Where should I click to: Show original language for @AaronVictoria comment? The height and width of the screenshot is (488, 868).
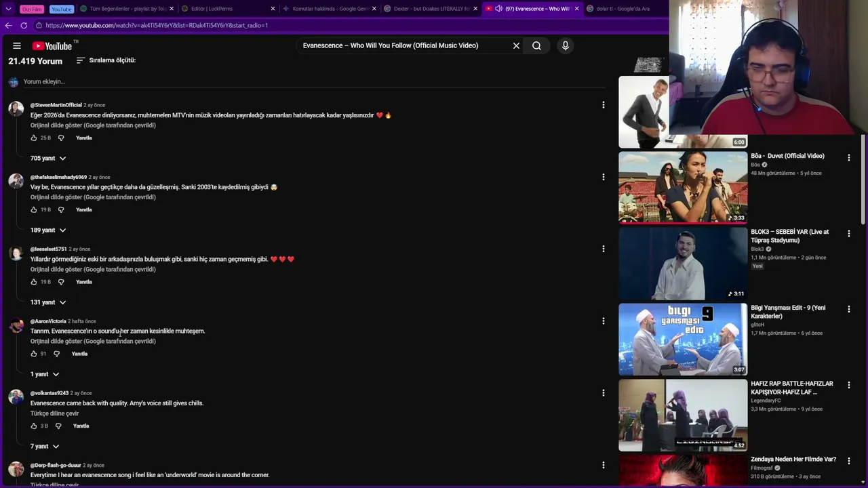click(x=93, y=341)
